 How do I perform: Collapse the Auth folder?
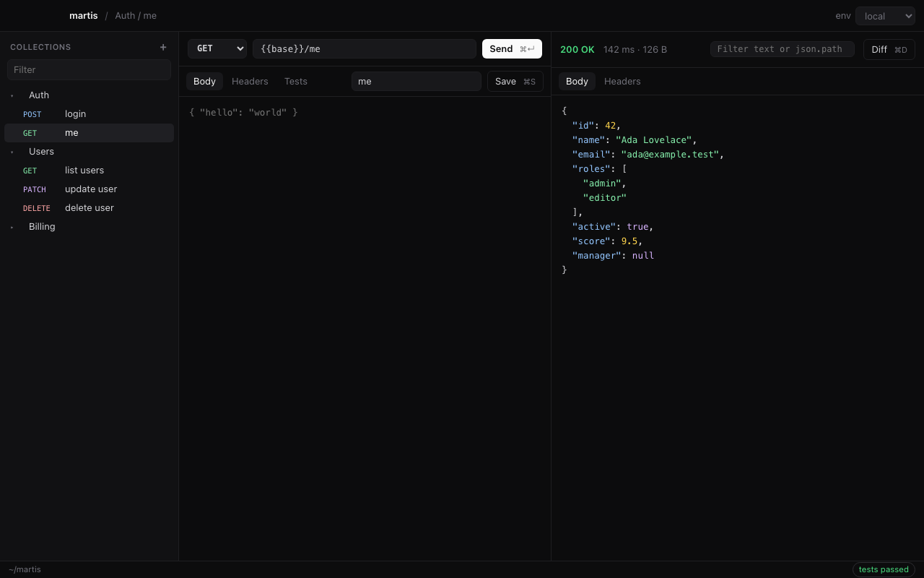point(12,95)
